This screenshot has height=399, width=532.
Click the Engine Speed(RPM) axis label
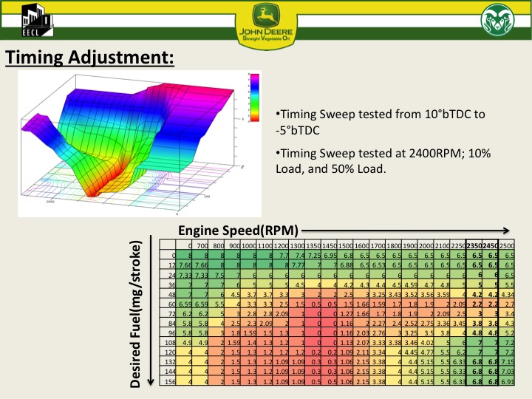pos(237,229)
